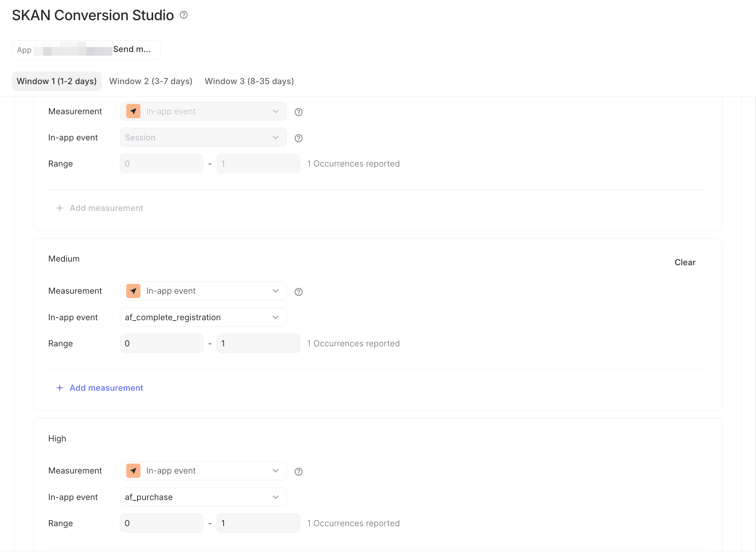Click the Medium range maximum field

(258, 343)
